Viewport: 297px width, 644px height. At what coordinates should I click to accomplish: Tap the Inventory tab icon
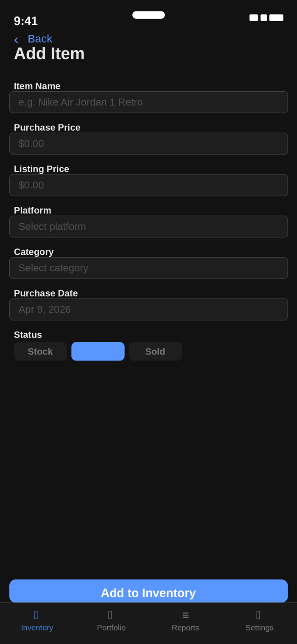point(36,615)
